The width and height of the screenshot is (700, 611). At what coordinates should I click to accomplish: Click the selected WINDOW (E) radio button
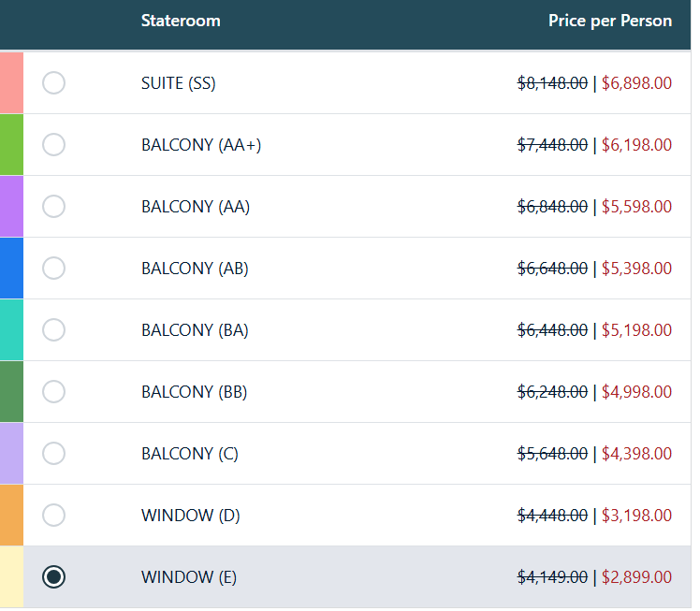(53, 577)
